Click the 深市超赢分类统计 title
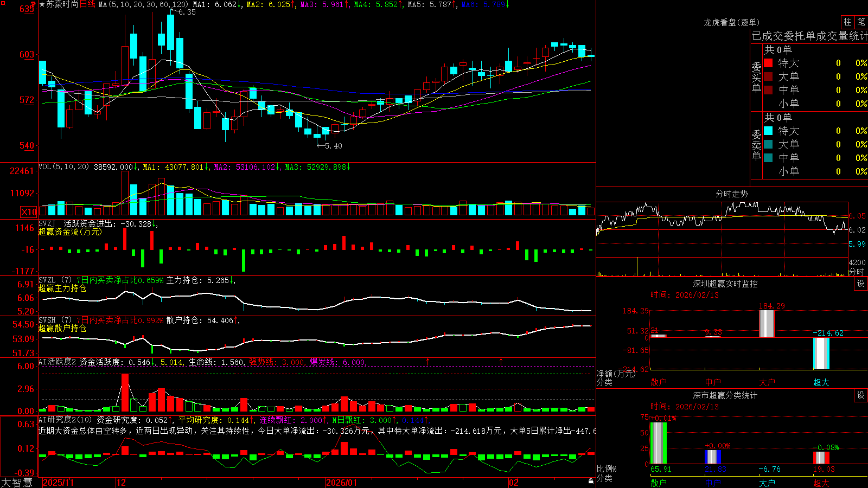 [x=725, y=395]
